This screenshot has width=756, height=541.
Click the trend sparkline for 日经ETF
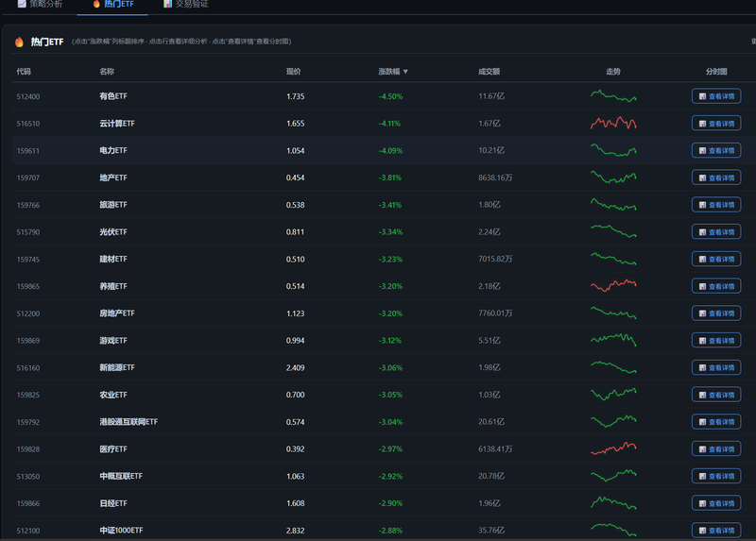(613, 503)
